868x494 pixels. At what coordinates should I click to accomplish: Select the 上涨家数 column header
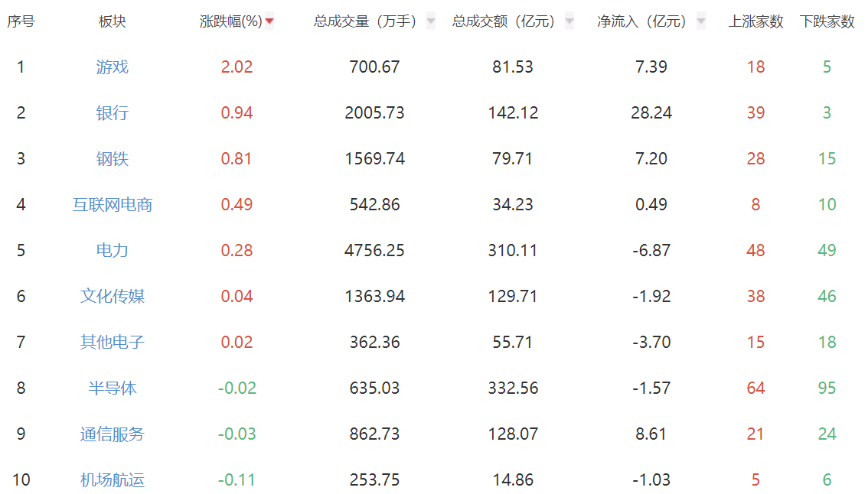pos(756,22)
